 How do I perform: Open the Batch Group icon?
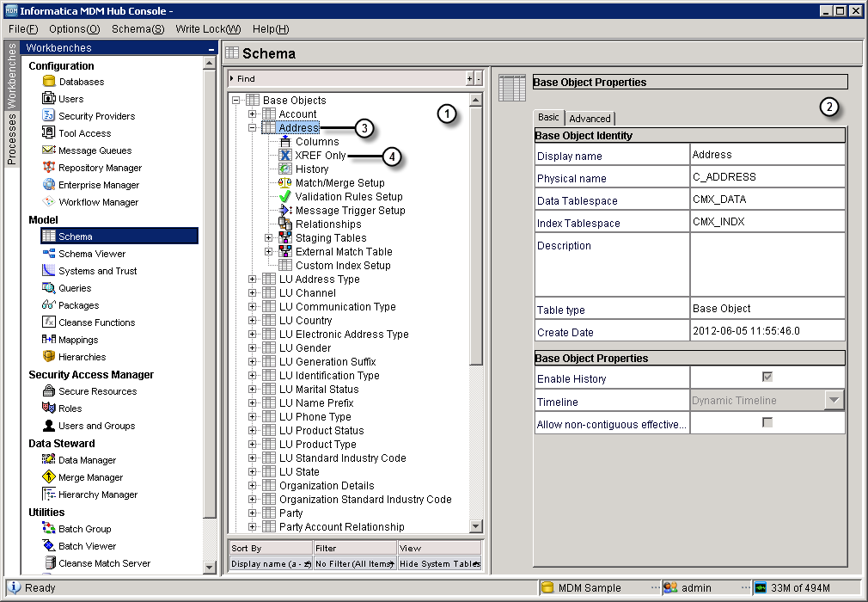[49, 528]
